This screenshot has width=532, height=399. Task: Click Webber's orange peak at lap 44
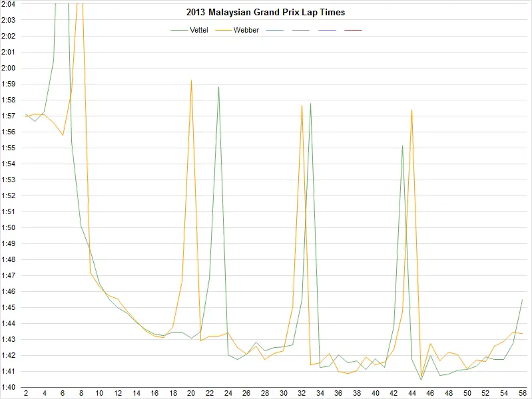coord(412,110)
